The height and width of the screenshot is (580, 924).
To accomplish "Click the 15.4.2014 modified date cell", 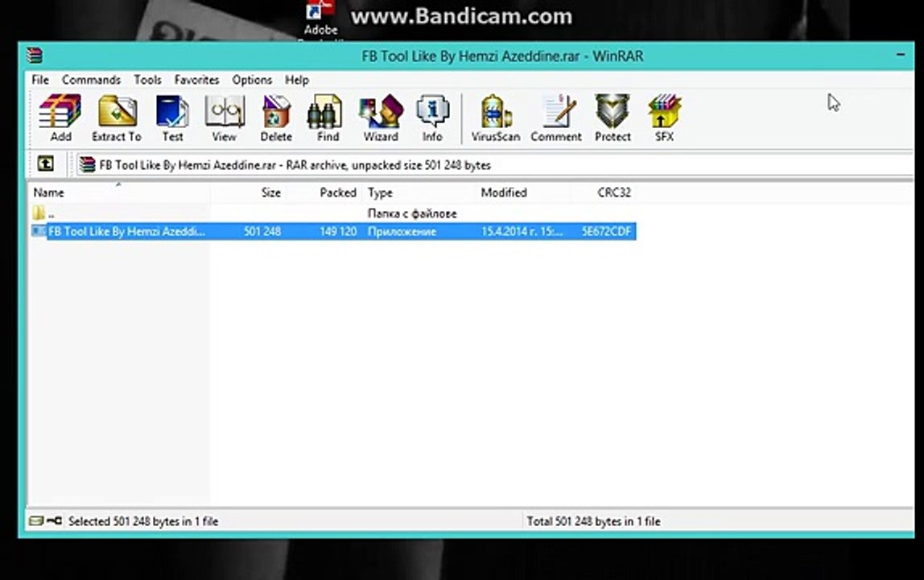I will 522,231.
